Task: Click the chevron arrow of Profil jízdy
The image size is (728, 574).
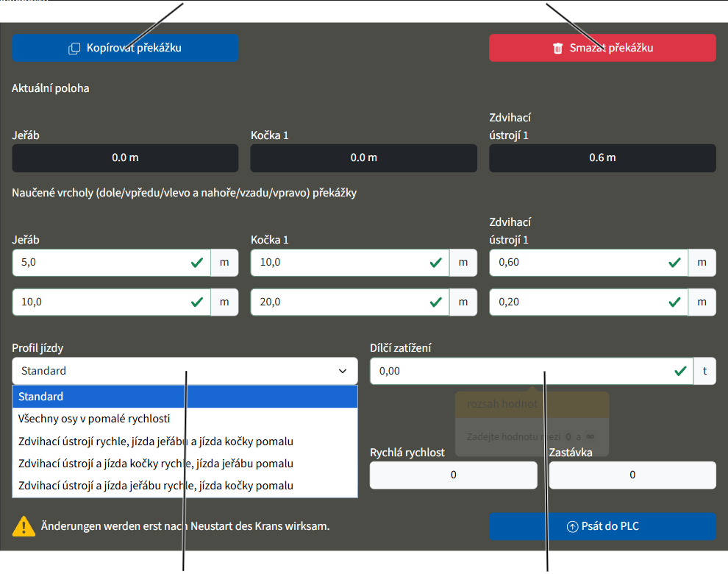Action: pos(343,371)
